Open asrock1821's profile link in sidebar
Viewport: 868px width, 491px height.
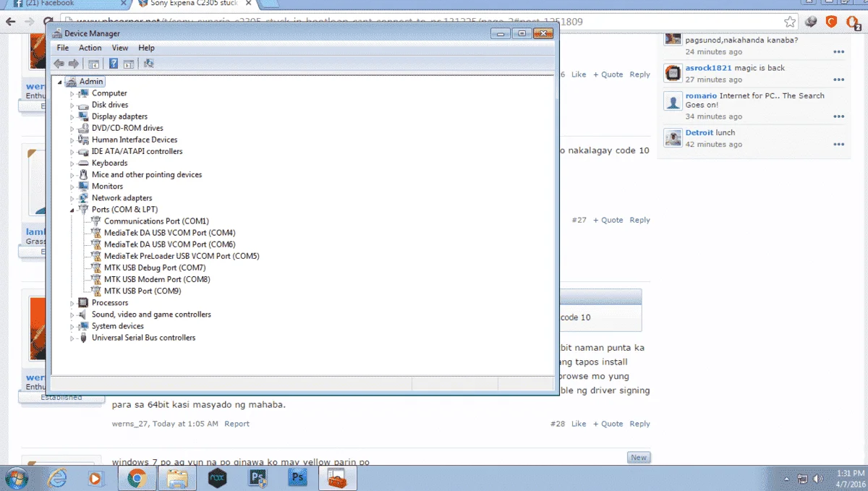(x=708, y=68)
